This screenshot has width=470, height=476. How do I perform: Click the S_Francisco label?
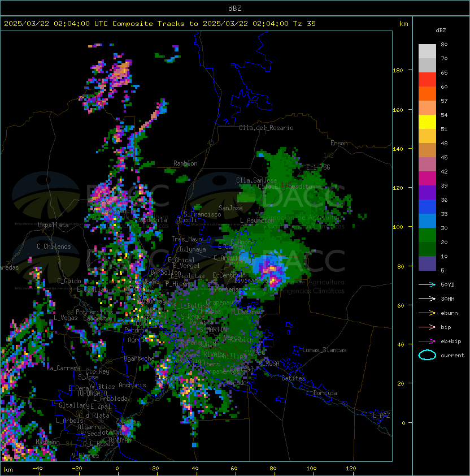[202, 214]
